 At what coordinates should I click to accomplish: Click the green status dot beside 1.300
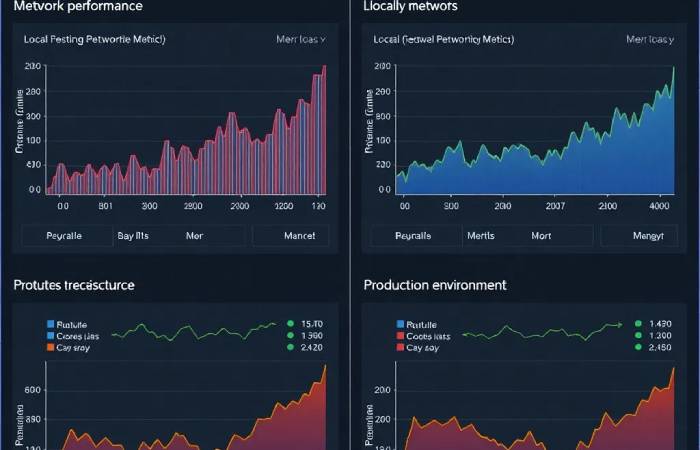point(638,335)
